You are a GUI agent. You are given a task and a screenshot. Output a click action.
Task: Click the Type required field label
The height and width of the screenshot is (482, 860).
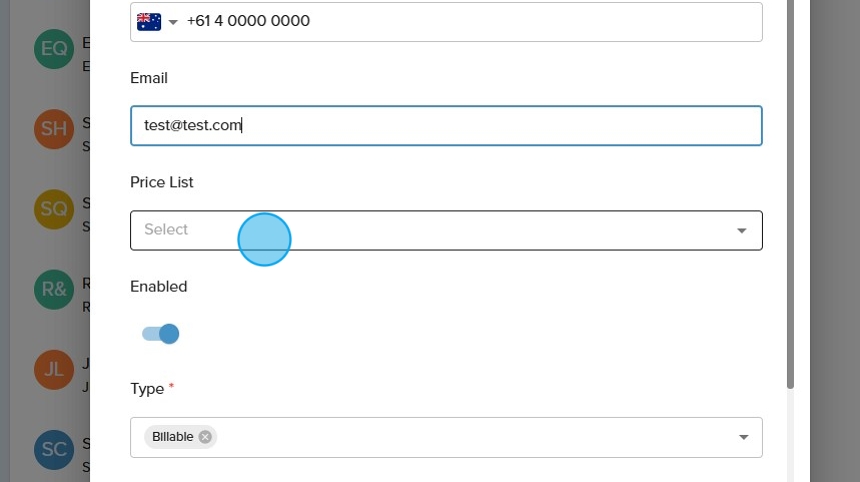[147, 388]
